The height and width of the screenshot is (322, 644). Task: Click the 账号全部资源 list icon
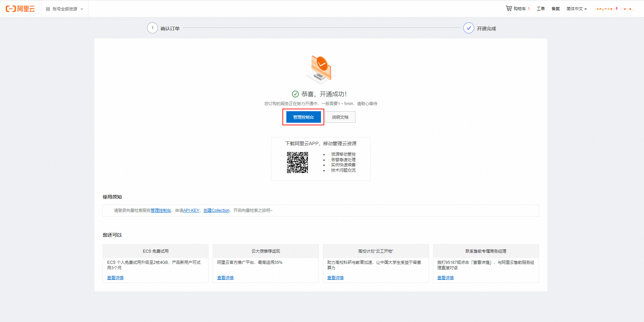(48, 9)
